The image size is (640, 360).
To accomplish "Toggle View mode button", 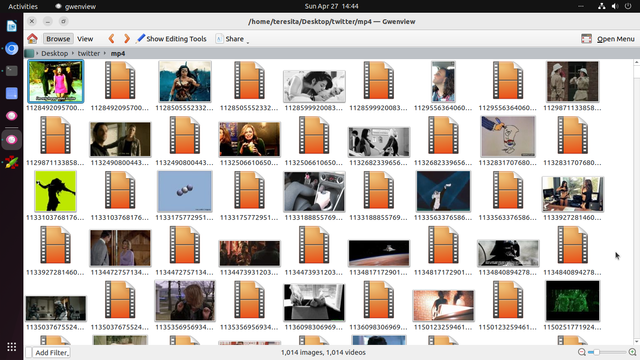I will click(x=85, y=39).
